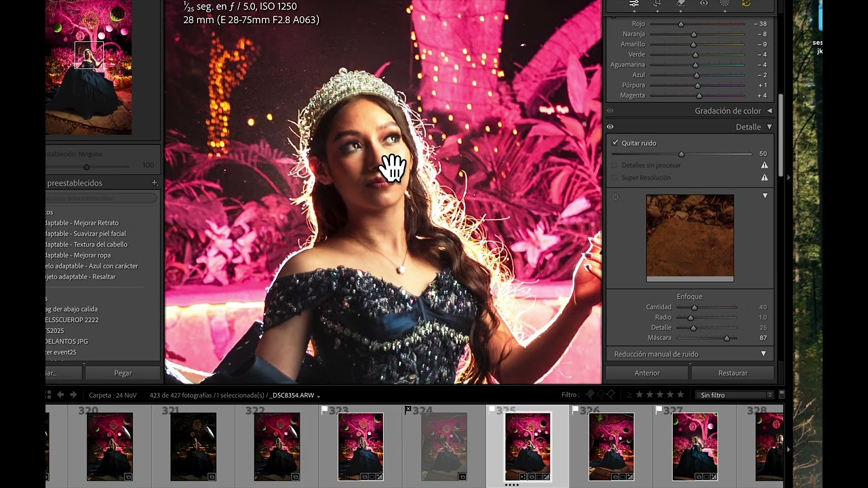Screen dimensions: 868x488
Task: Click the Restaurar button
Action: pos(732,373)
